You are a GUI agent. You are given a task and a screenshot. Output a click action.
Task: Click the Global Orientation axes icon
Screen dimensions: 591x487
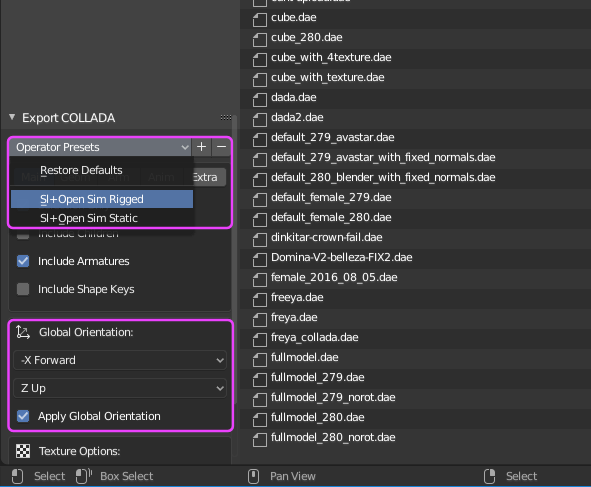tap(23, 332)
